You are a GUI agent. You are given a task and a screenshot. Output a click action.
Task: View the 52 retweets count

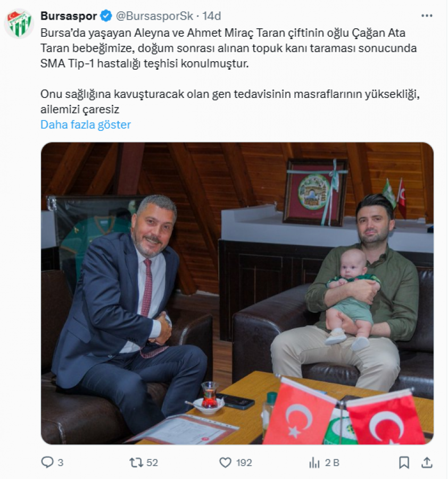(x=152, y=463)
